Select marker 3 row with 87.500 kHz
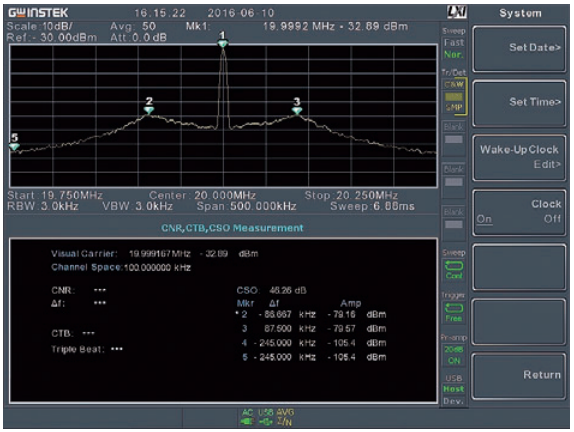The image size is (574, 432). pos(313,329)
